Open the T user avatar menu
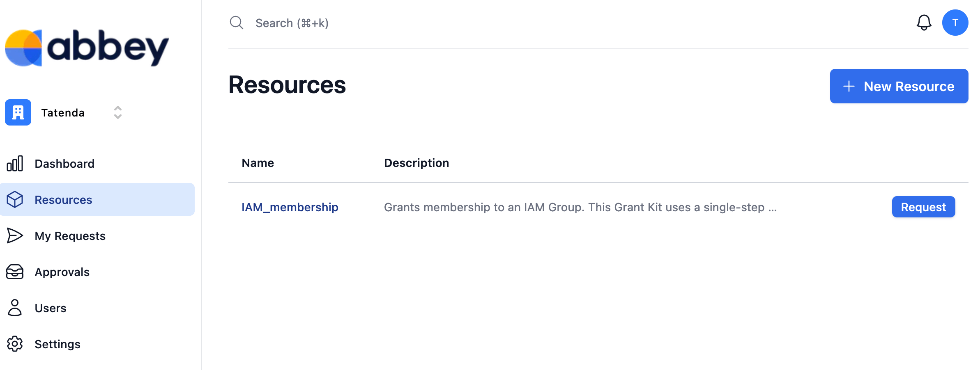The height and width of the screenshot is (370, 980). (x=955, y=23)
